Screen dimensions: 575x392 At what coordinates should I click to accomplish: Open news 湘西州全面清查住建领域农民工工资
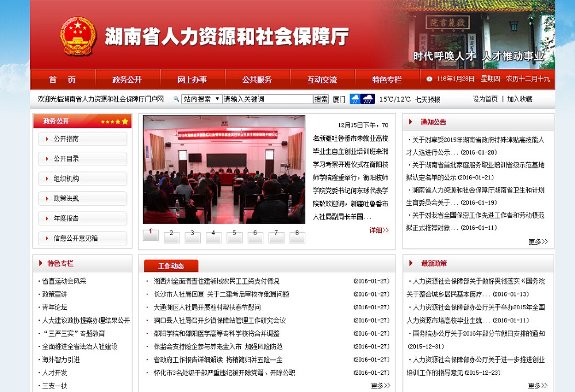(x=216, y=281)
